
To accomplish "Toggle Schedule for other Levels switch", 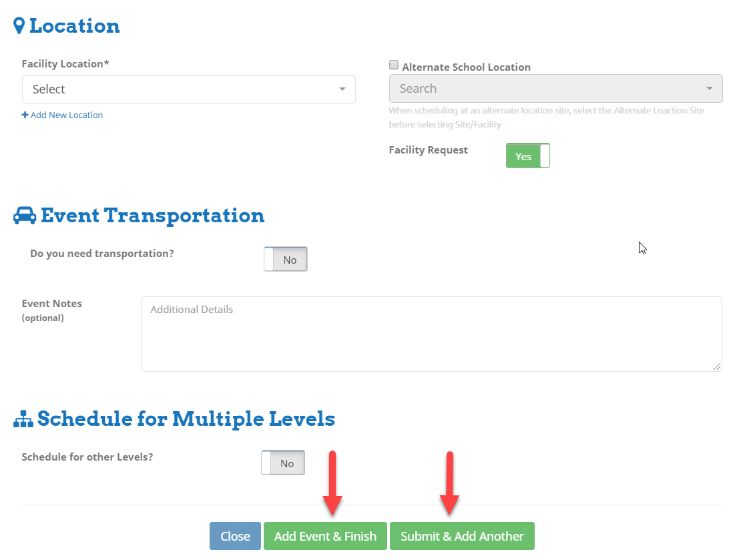I will tap(283, 463).
